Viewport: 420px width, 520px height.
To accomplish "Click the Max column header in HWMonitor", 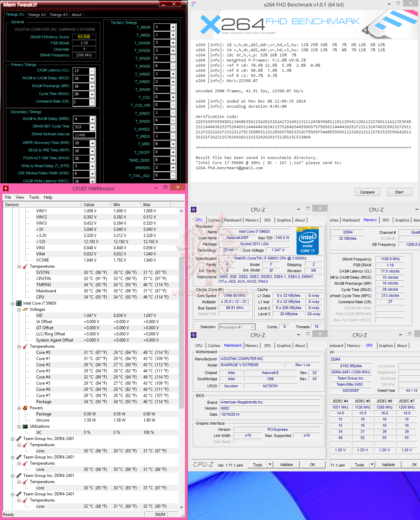I will [x=156, y=204].
